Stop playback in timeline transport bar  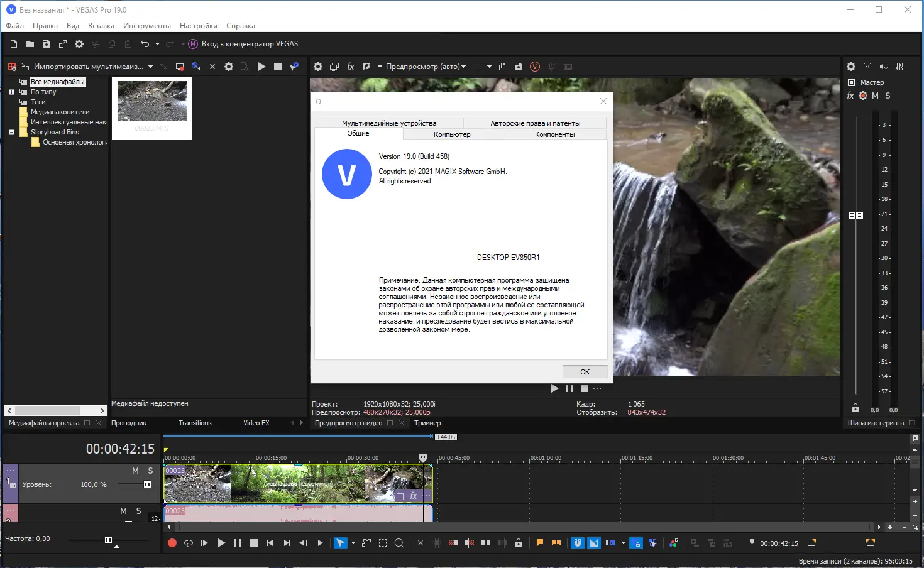click(254, 543)
